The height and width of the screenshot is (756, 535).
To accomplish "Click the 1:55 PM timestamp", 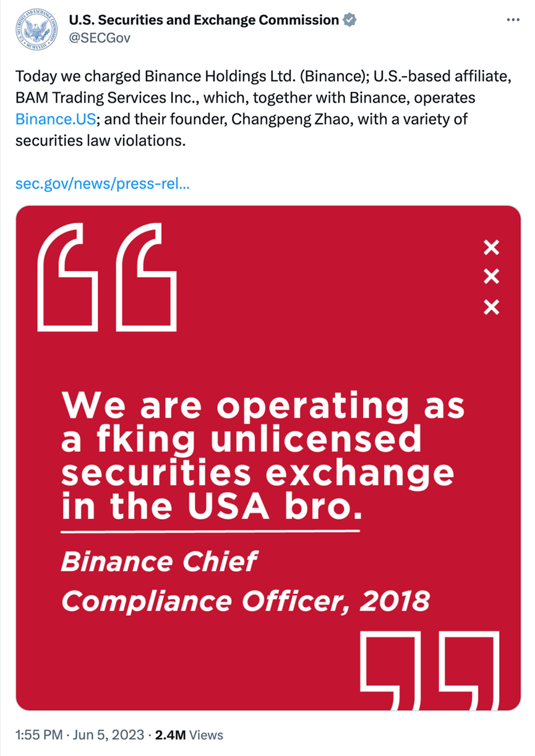I will [39, 735].
